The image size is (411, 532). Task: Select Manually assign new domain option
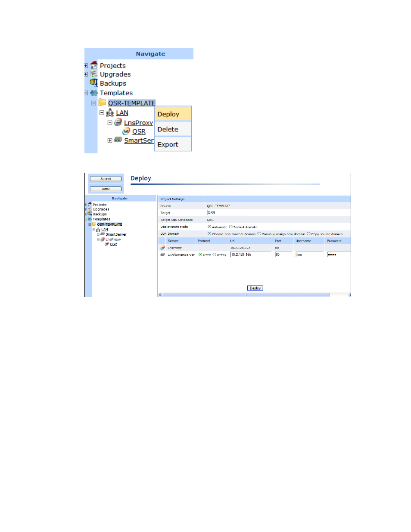259,233
